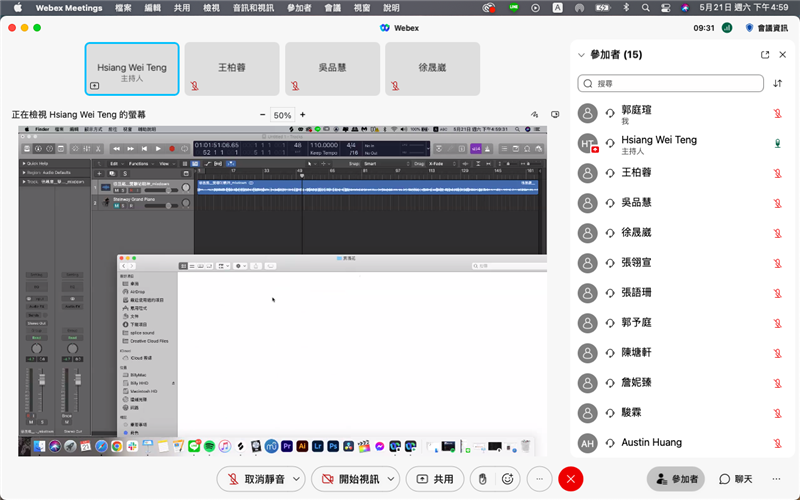This screenshot has height=500, width=800.
Task: Expand audio options arrow beside 取消靜音
Action: 295,479
